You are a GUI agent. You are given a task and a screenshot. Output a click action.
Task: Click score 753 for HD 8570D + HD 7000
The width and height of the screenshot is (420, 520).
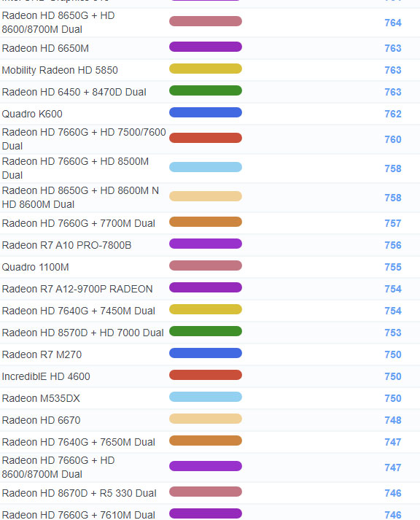[393, 333]
